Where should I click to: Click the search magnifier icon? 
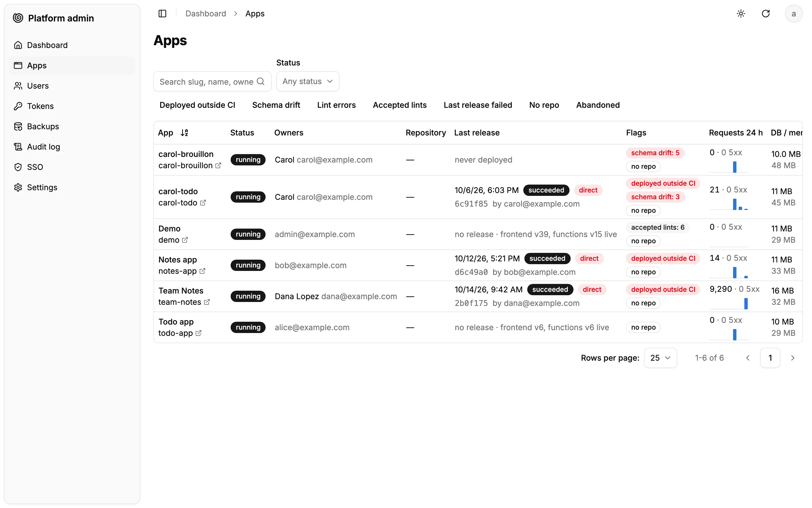(261, 81)
